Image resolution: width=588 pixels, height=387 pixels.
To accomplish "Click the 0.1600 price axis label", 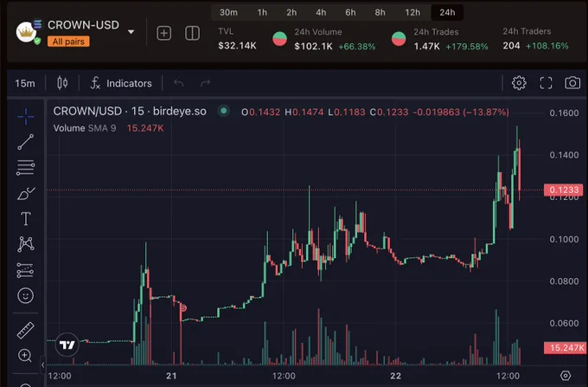I will 564,113.
